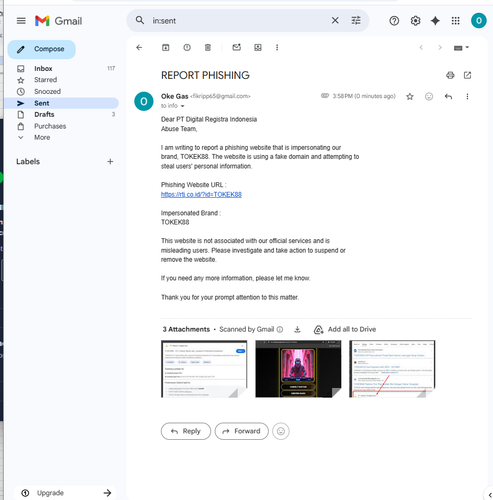Open the Gemini sparkle icon
This screenshot has width=493, height=500.
point(435,21)
